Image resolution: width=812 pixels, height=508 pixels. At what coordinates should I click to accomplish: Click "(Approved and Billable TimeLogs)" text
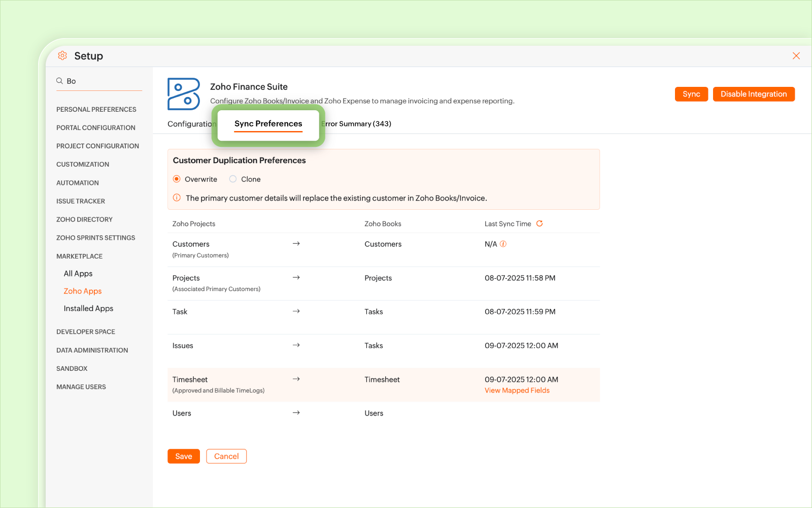pyautogui.click(x=218, y=391)
